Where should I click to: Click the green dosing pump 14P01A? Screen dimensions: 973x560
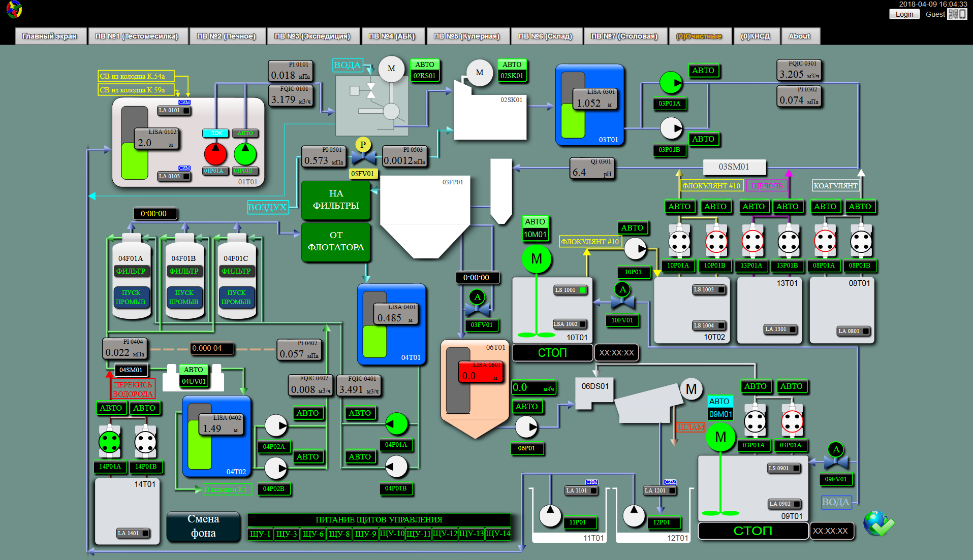point(110,442)
